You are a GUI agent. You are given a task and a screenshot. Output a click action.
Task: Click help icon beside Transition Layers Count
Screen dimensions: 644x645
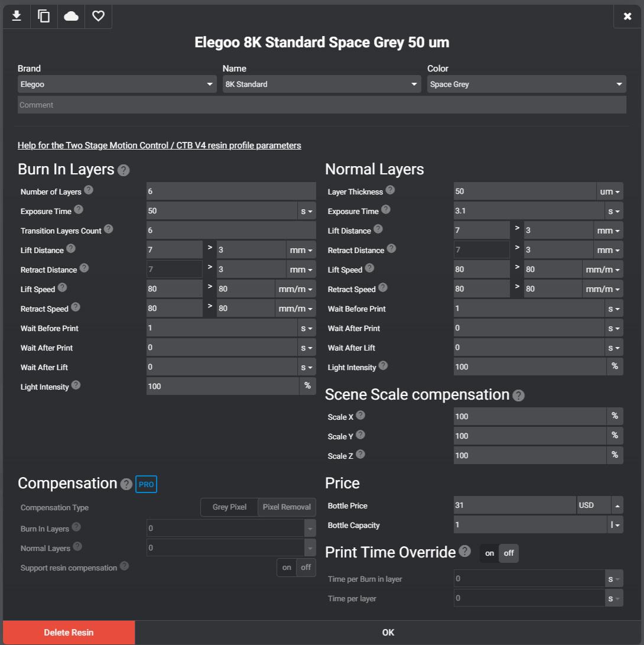109,229
